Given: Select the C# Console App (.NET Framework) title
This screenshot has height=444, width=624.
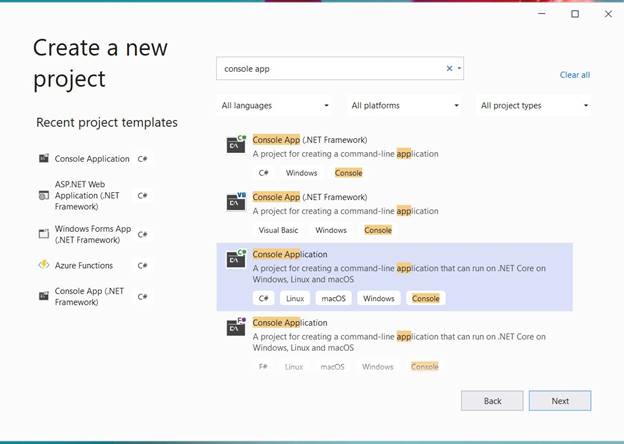Looking at the screenshot, I should (x=310, y=140).
